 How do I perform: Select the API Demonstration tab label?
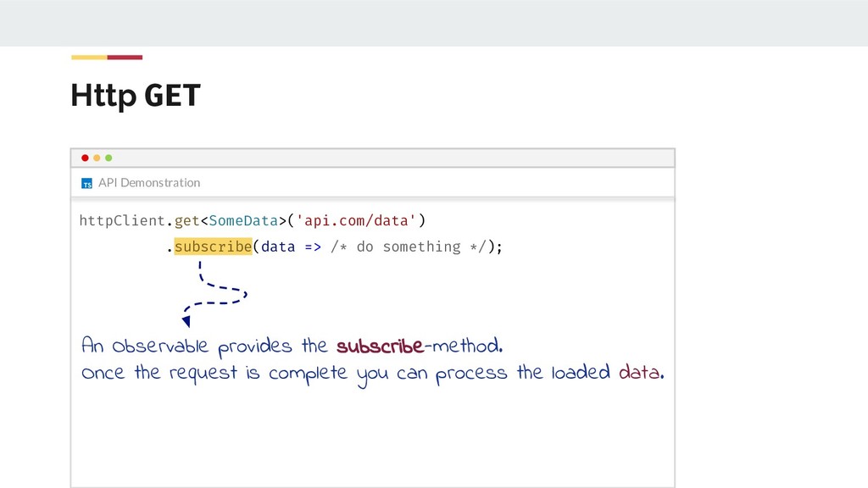point(149,182)
